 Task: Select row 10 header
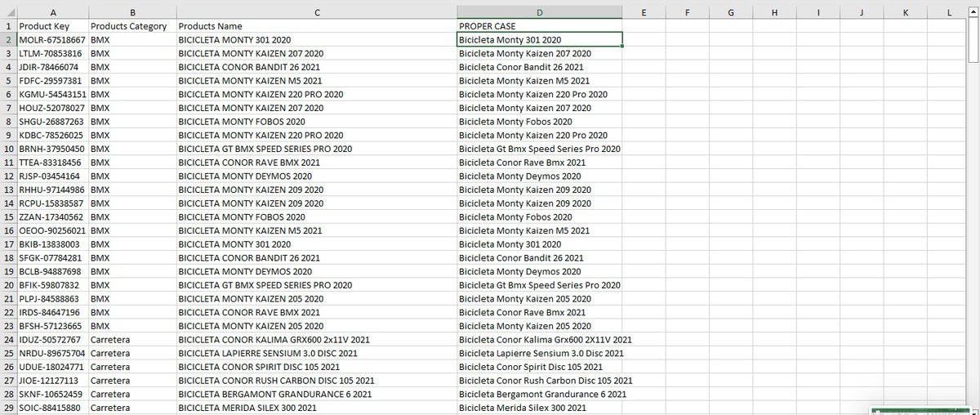8,149
